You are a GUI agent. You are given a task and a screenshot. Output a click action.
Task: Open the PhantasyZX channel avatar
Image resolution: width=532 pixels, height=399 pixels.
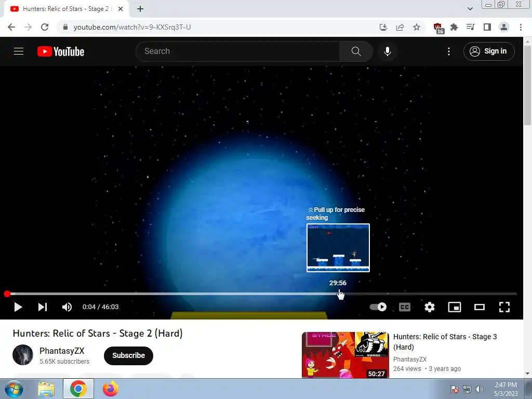[23, 355]
